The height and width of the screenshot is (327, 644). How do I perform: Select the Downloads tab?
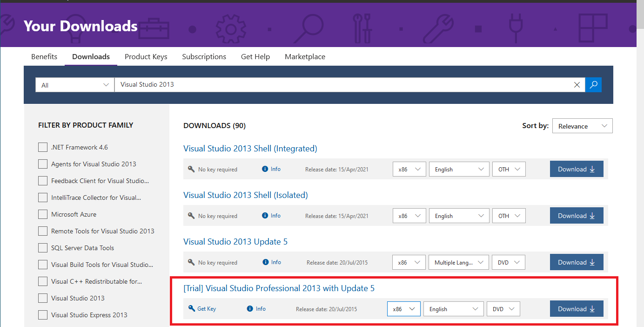pyautogui.click(x=91, y=56)
